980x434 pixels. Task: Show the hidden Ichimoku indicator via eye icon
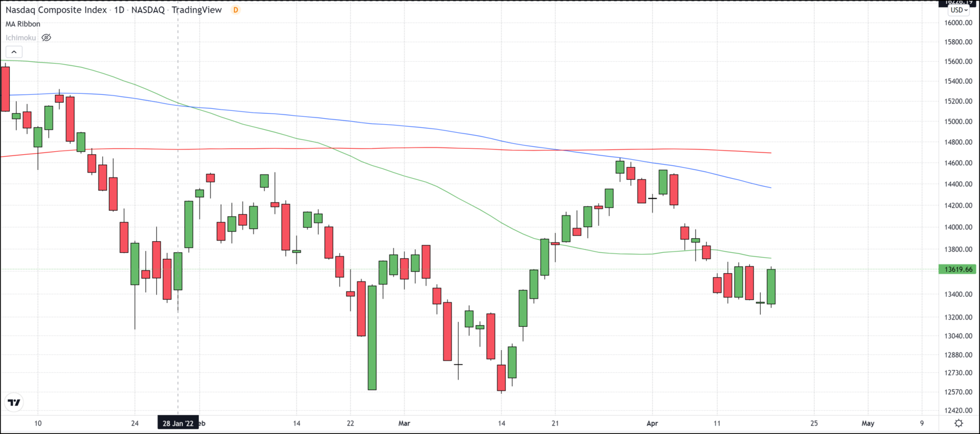tap(46, 38)
